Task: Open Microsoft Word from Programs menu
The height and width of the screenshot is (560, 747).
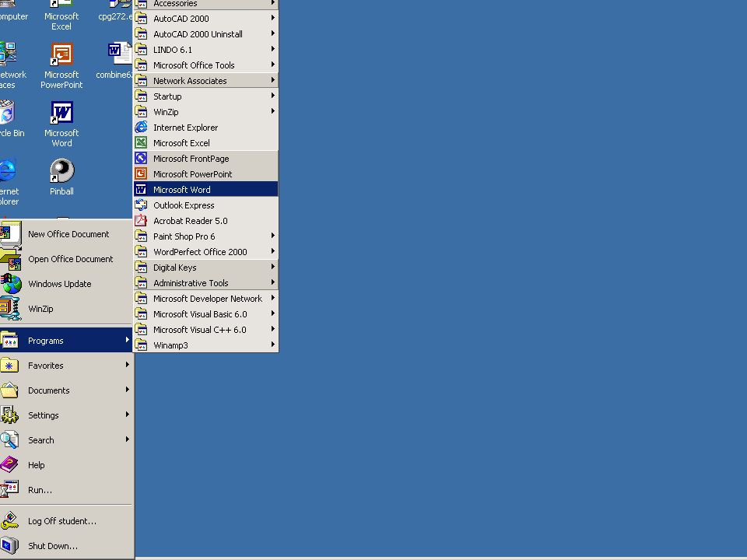Action: tap(205, 190)
